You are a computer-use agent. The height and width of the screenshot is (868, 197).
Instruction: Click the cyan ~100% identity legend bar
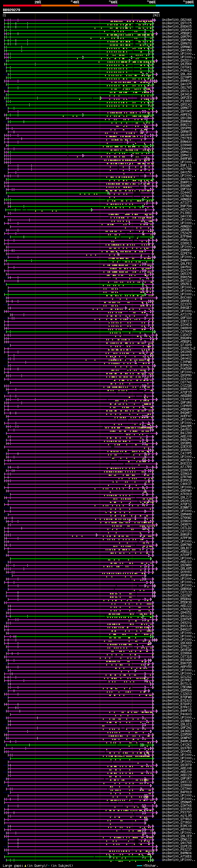pos(175,6)
